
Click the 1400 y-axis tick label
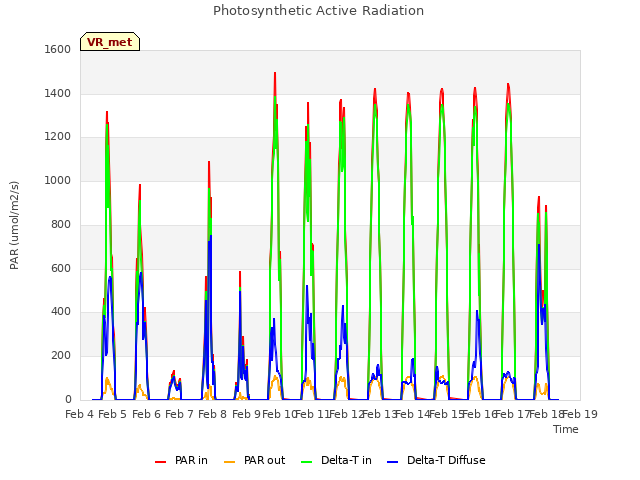(x=58, y=93)
